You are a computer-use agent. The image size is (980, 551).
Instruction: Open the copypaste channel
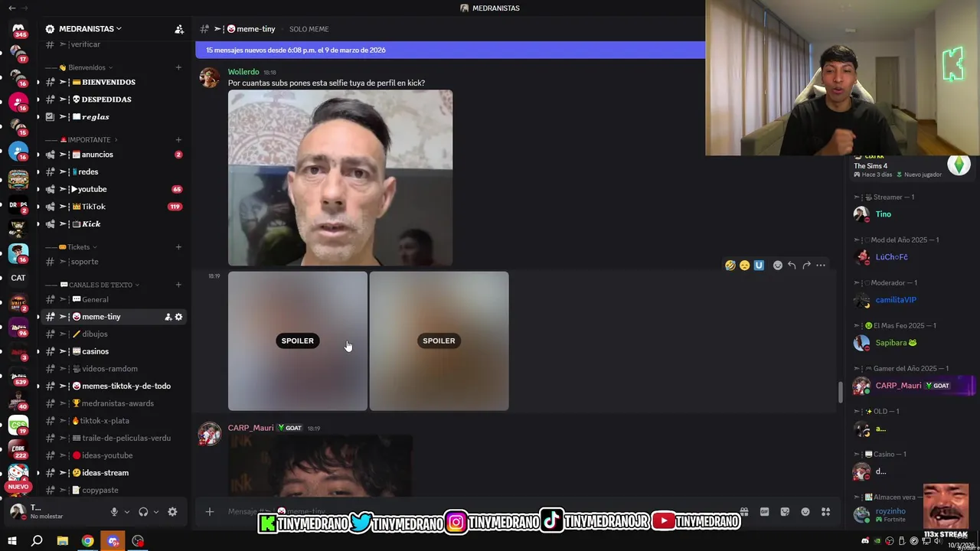pos(113,490)
